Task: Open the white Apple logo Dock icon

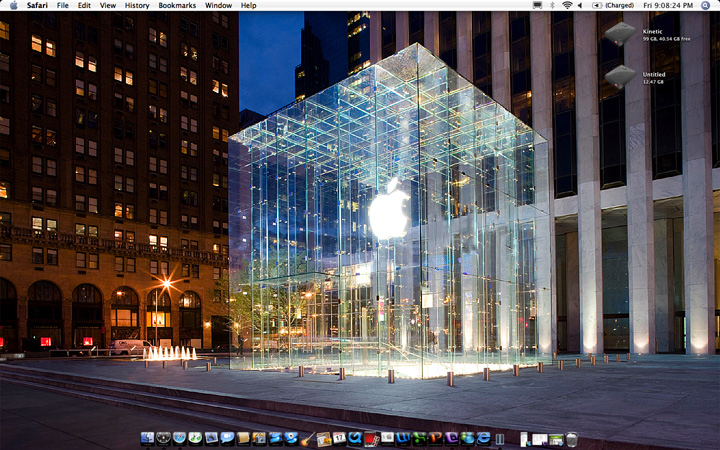Action: 388,438
